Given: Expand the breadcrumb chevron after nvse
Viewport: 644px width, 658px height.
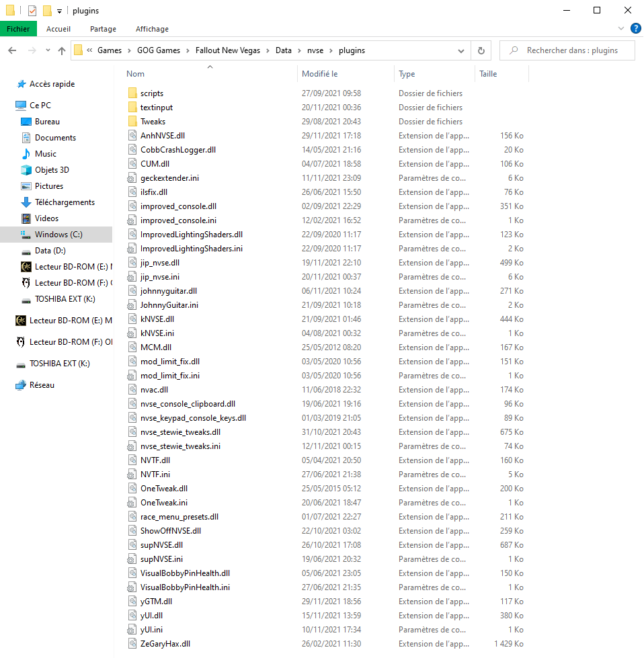Looking at the screenshot, I should pyautogui.click(x=331, y=51).
